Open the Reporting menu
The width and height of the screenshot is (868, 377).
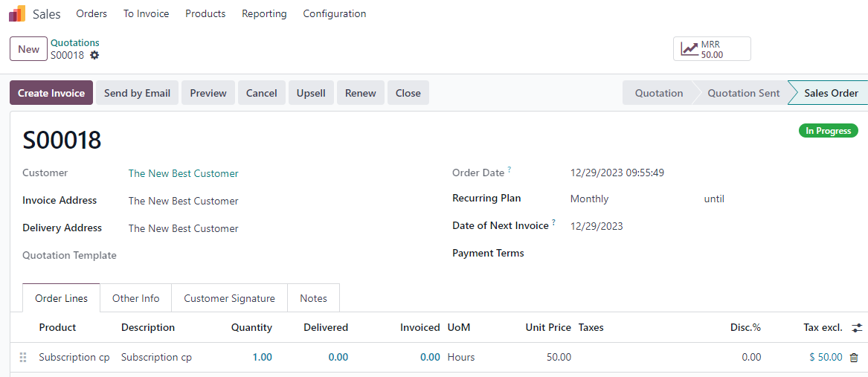click(x=264, y=14)
